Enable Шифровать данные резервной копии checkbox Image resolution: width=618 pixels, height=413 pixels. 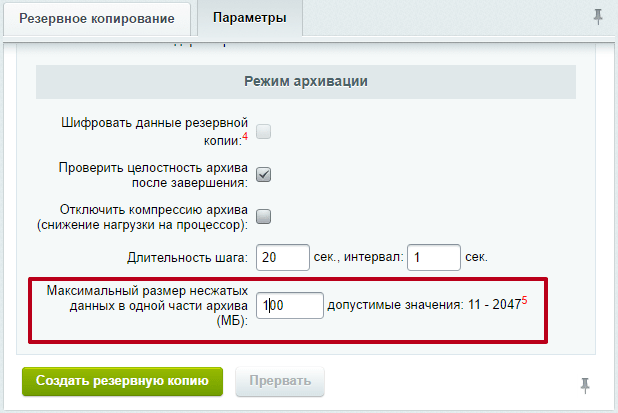coord(263,131)
